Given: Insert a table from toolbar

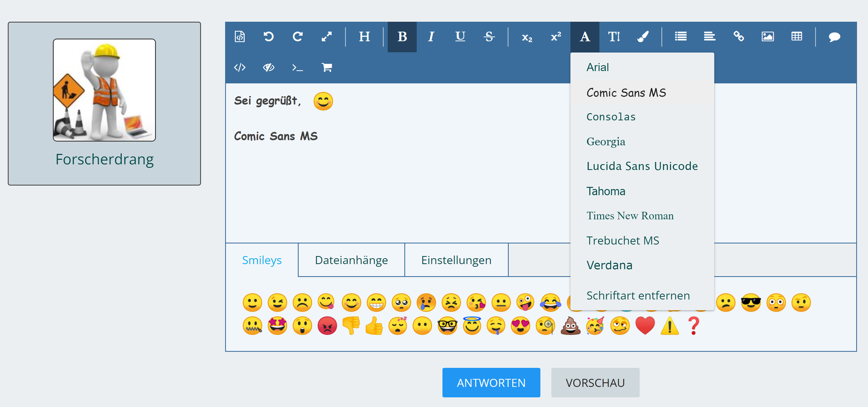Looking at the screenshot, I should 797,37.
